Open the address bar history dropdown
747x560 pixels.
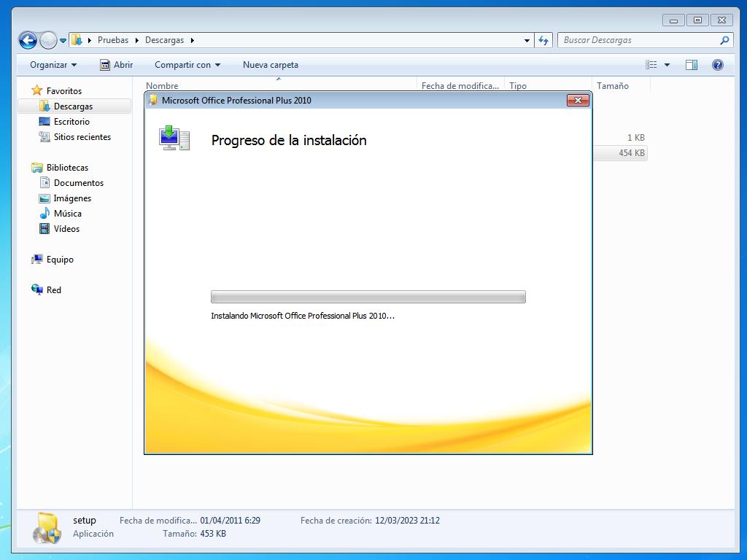pyautogui.click(x=527, y=41)
